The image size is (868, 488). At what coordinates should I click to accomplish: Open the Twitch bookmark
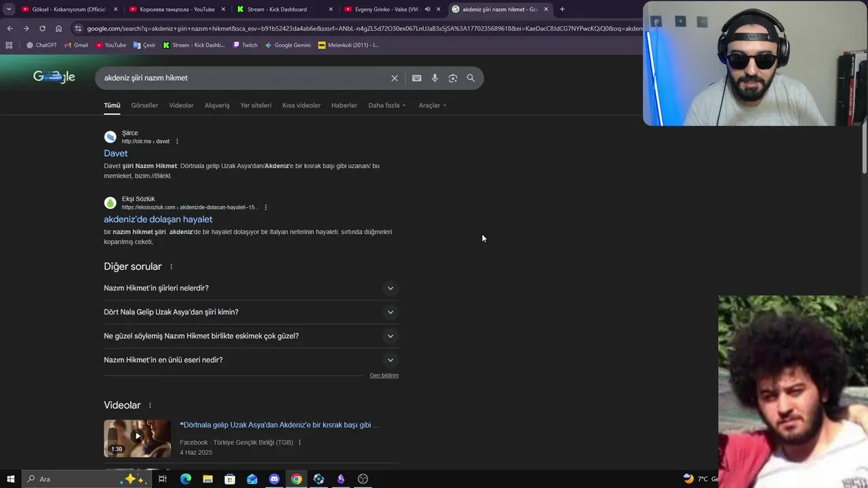[x=245, y=45]
